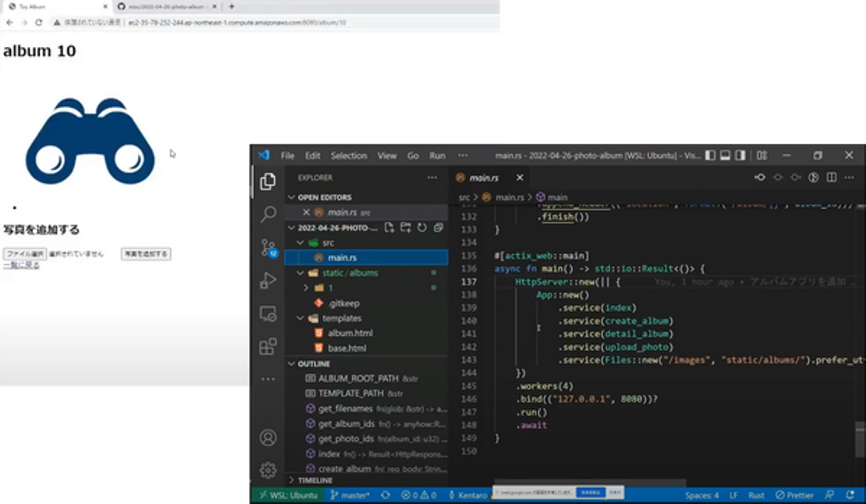This screenshot has height=504, width=866.
Task: Close the main.rs editor tab
Action: coord(520,177)
